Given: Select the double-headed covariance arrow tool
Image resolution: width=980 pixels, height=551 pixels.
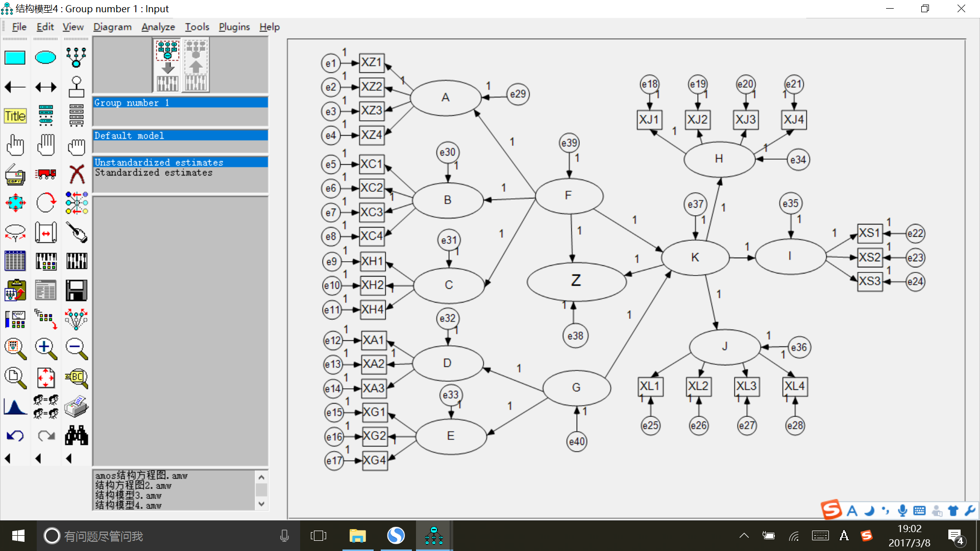Looking at the screenshot, I should point(45,87).
